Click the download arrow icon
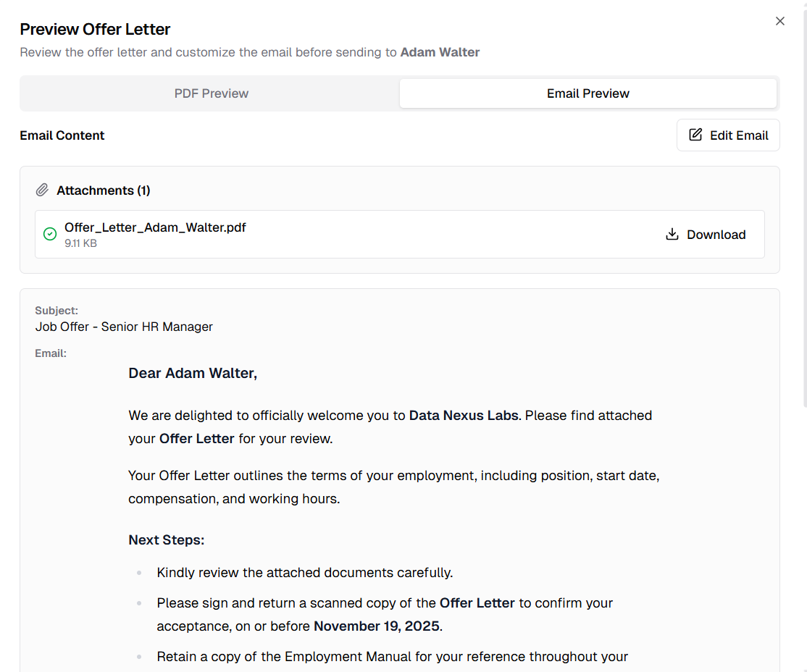The height and width of the screenshot is (672, 807). tap(672, 234)
